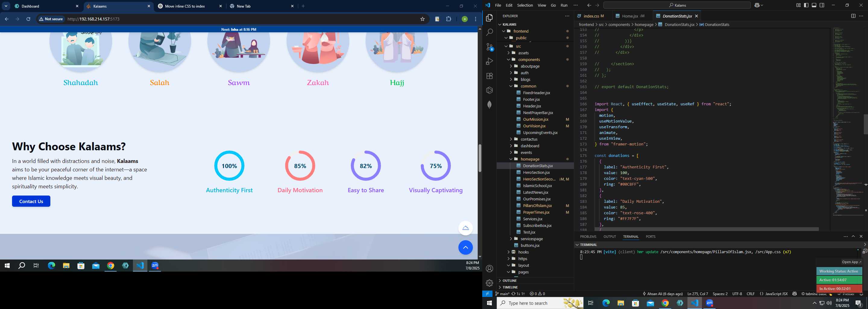Image resolution: width=868 pixels, height=309 pixels.
Task: Click the round blue scroll-to-top button
Action: coord(465,248)
